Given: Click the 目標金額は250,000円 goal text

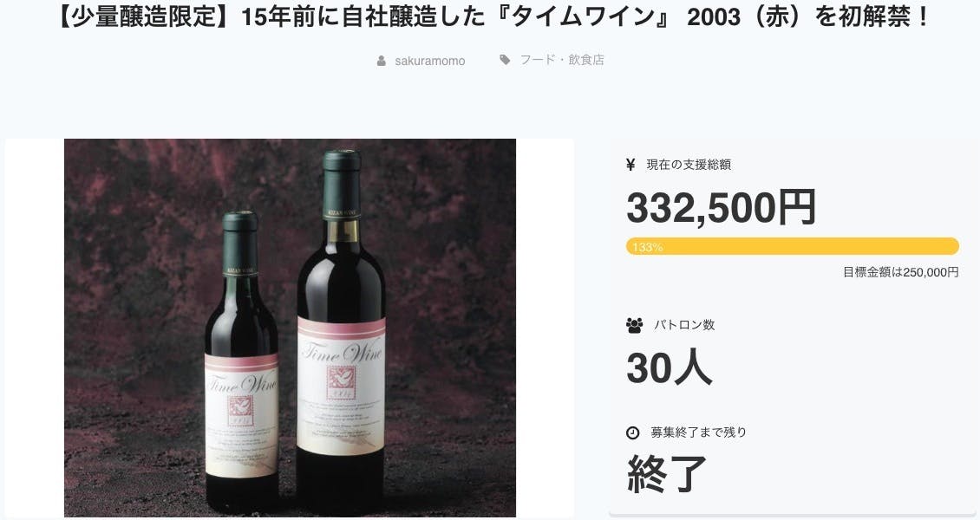Looking at the screenshot, I should 900,272.
